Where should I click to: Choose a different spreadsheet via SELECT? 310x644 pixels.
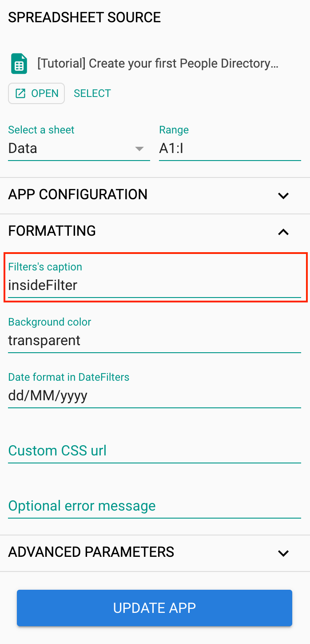(92, 93)
